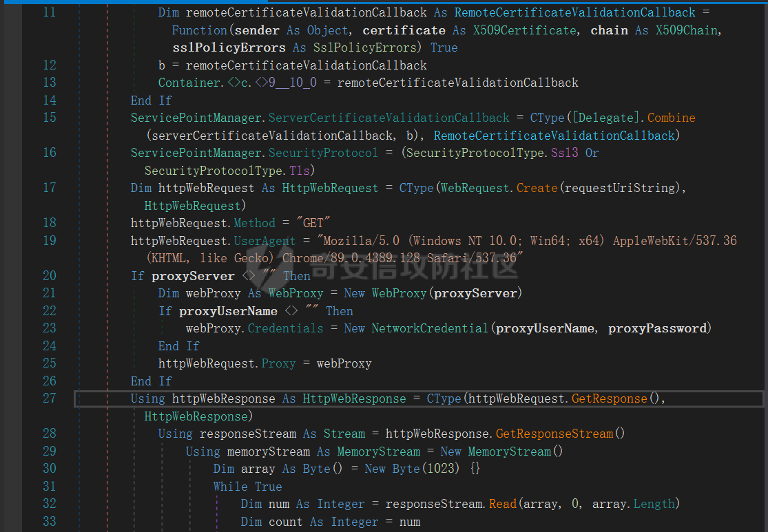
Task: Click the GetResponseStream method on line 28
Action: (x=554, y=434)
